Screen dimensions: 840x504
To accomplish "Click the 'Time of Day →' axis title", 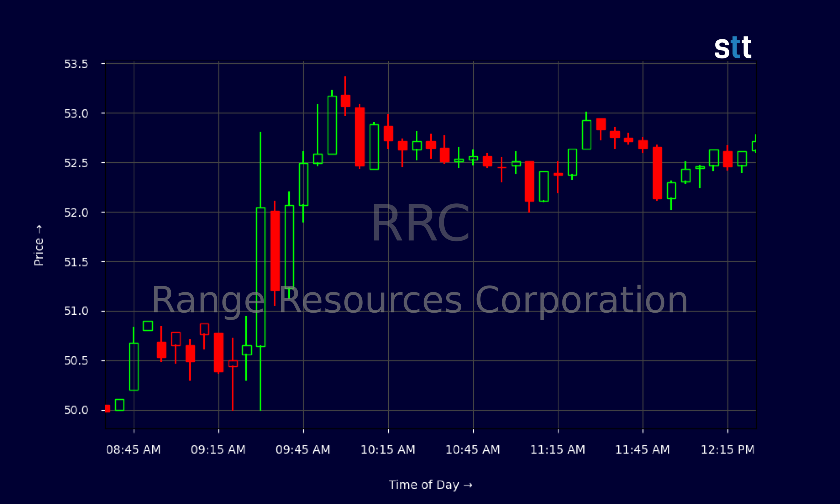I will [430, 485].
